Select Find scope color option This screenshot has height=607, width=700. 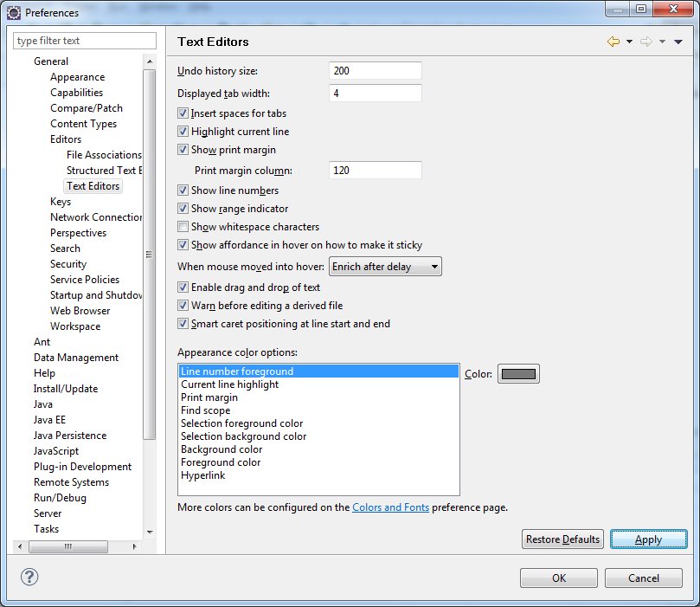pos(318,410)
